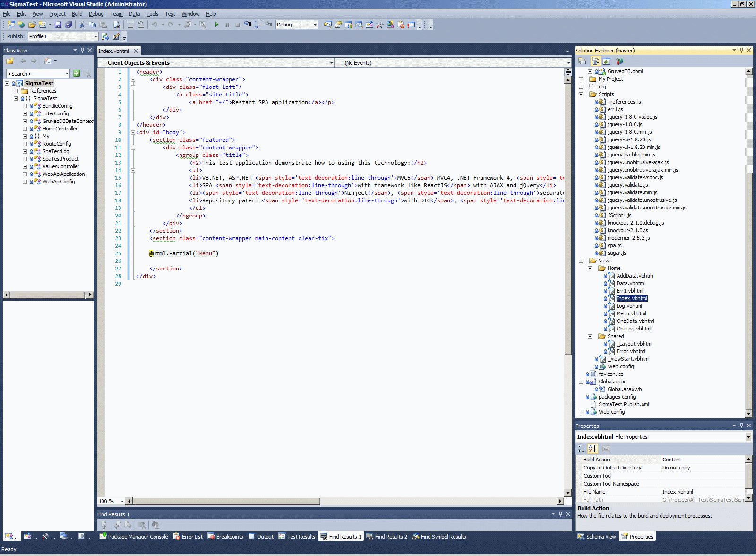Collapse the Scripts folder in Solution Explorer
The height and width of the screenshot is (556, 756).
point(581,94)
